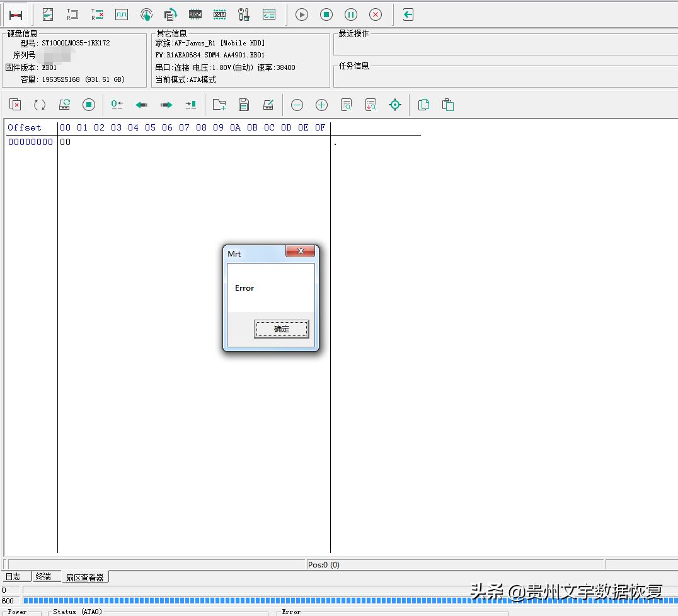The width and height of the screenshot is (678, 616).
Task: Click the ROM chip icon in toolbar
Action: (x=195, y=15)
